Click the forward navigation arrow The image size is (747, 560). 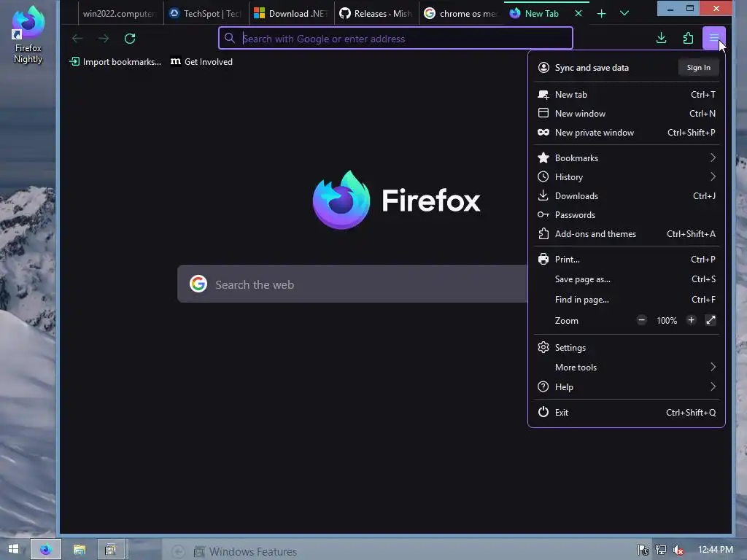coord(104,39)
